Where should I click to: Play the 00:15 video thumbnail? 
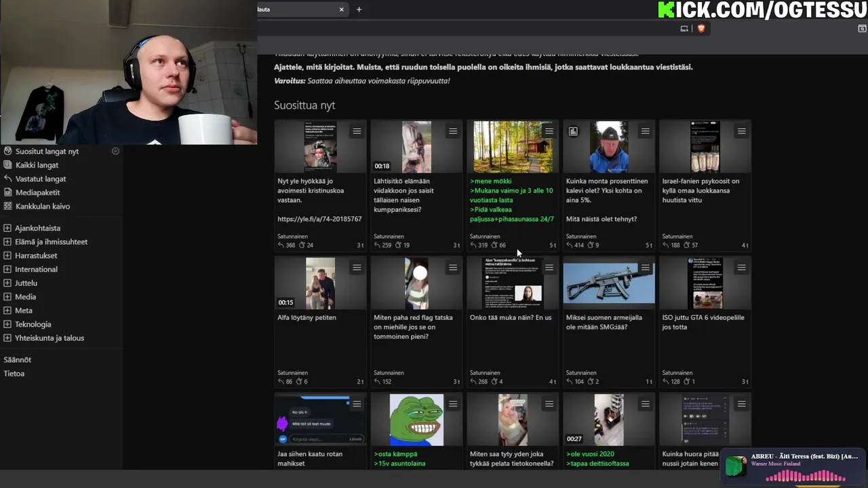tap(320, 283)
